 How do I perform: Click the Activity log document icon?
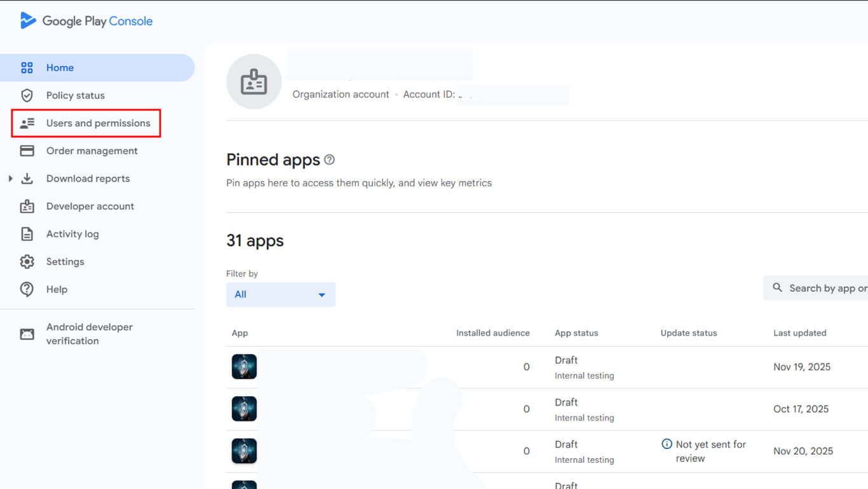[x=27, y=233]
